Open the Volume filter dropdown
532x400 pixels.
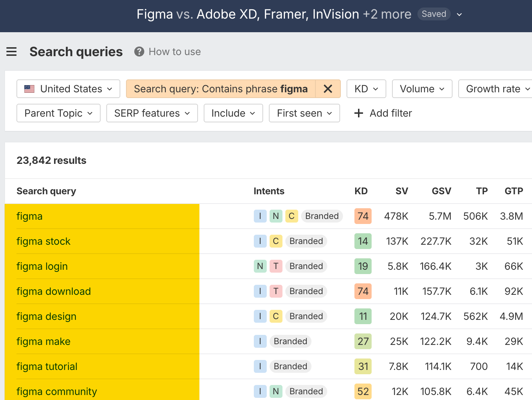pyautogui.click(x=422, y=89)
